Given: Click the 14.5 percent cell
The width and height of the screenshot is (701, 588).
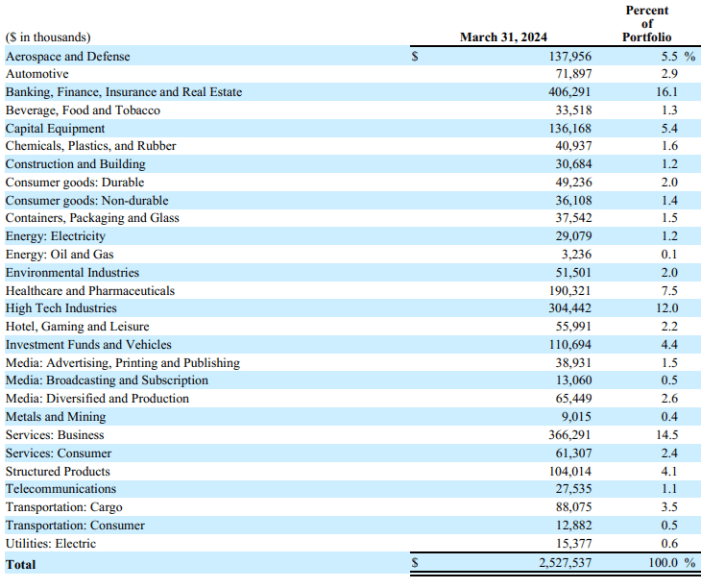Looking at the screenshot, I should point(667,435).
